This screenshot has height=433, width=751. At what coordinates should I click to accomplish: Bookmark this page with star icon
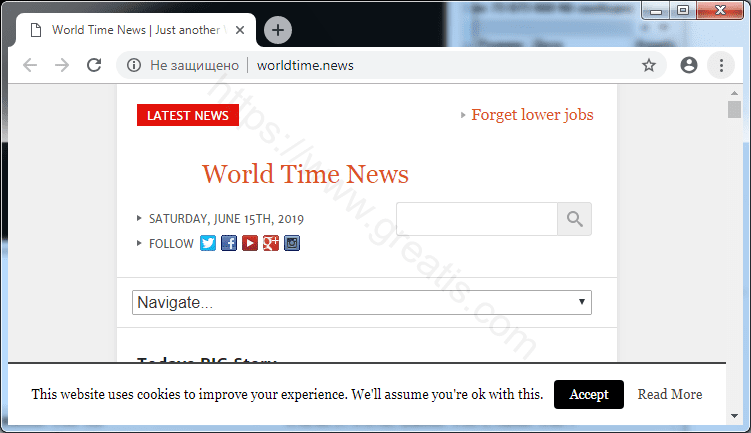click(649, 65)
